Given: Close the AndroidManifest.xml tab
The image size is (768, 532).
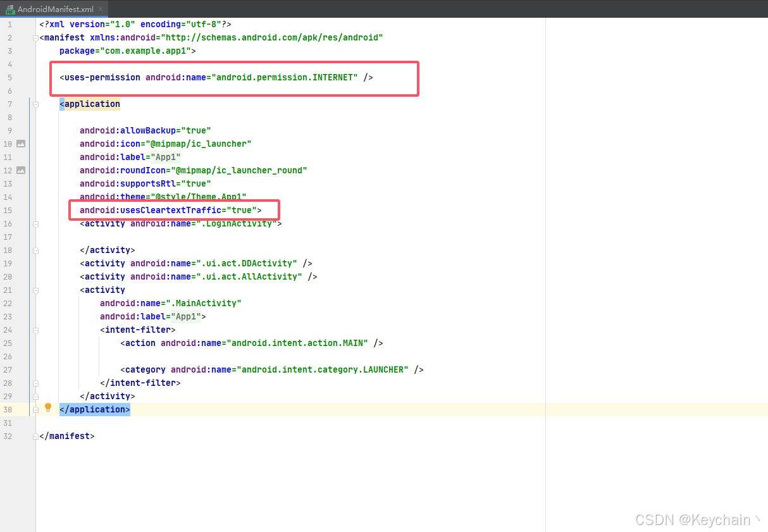Looking at the screenshot, I should 101,9.
